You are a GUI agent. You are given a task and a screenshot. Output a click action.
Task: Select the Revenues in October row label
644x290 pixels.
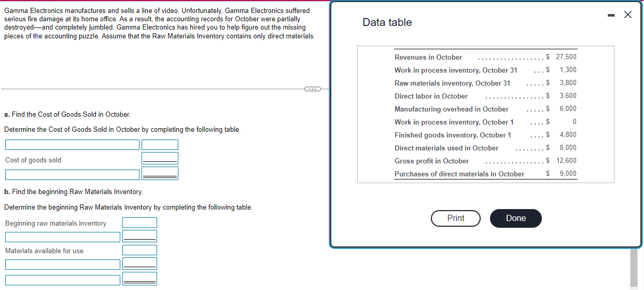(428, 57)
